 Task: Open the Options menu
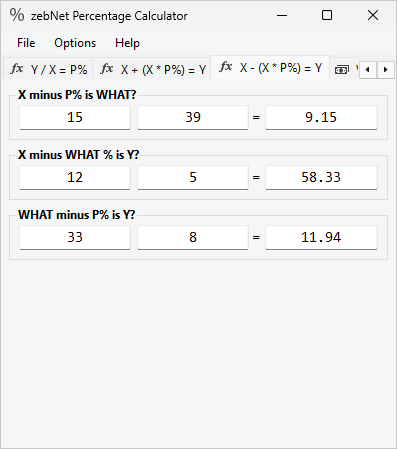click(75, 43)
